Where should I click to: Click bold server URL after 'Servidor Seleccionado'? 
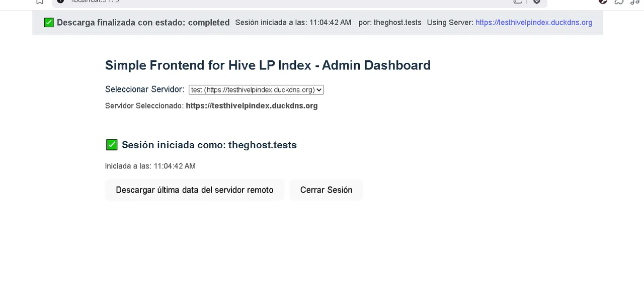coord(252,106)
